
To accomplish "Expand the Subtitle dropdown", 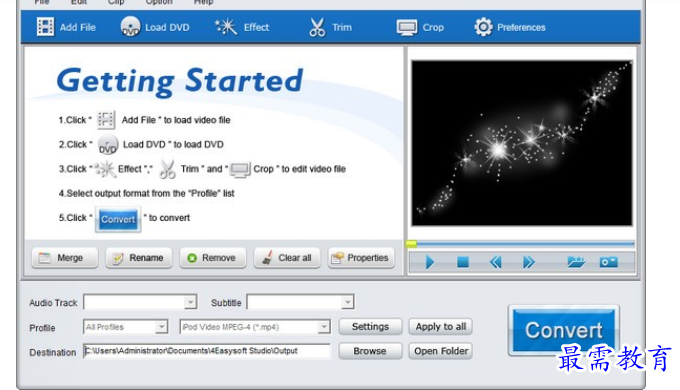I will coord(347,302).
